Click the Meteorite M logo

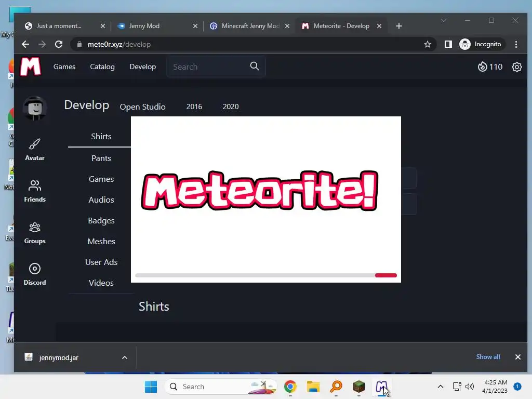point(31,66)
